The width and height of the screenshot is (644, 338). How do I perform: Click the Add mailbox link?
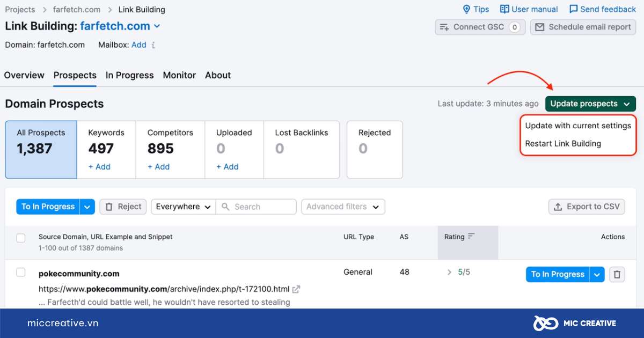[x=139, y=45]
